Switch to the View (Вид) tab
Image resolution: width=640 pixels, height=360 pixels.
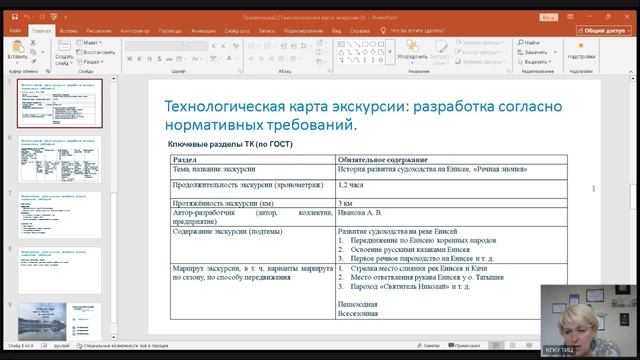(336, 31)
